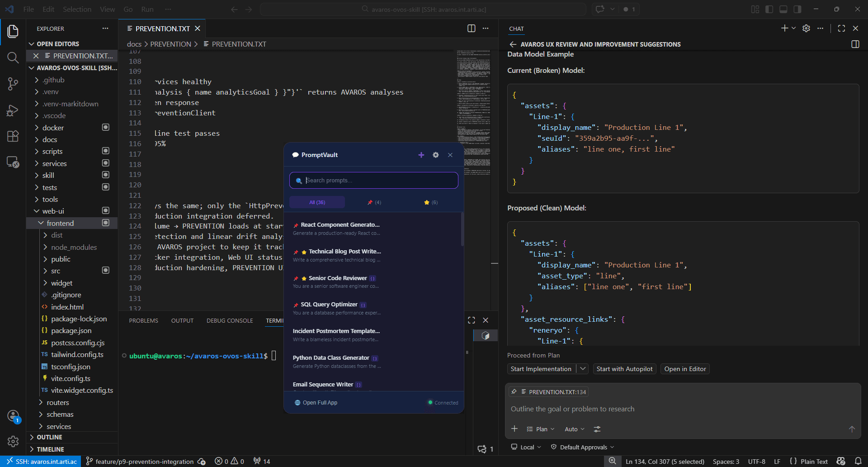Open the View menu
This screenshot has height=467, width=868.
click(x=107, y=9)
